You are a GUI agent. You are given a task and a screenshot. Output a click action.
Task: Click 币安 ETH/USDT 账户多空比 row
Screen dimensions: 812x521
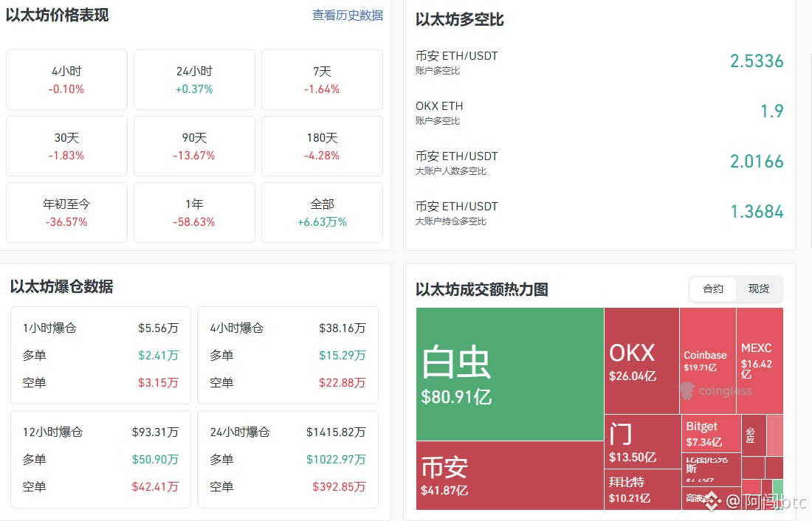click(599, 62)
